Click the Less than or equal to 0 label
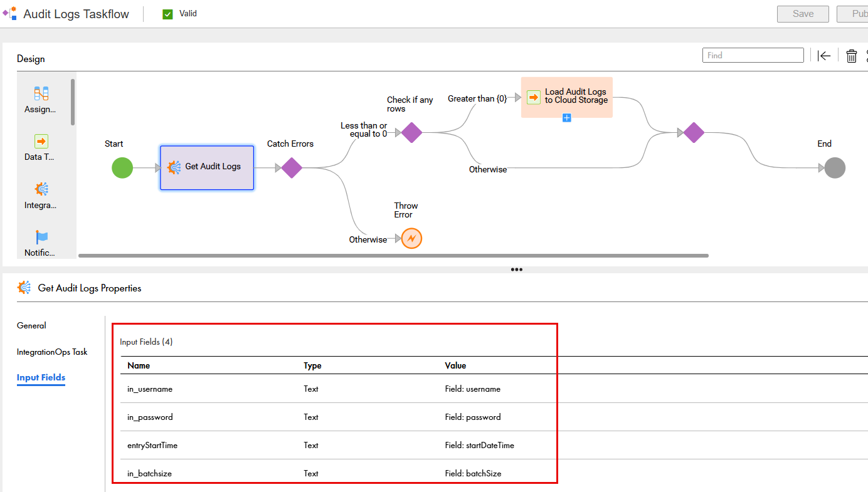This screenshot has height=492, width=868. coord(364,130)
